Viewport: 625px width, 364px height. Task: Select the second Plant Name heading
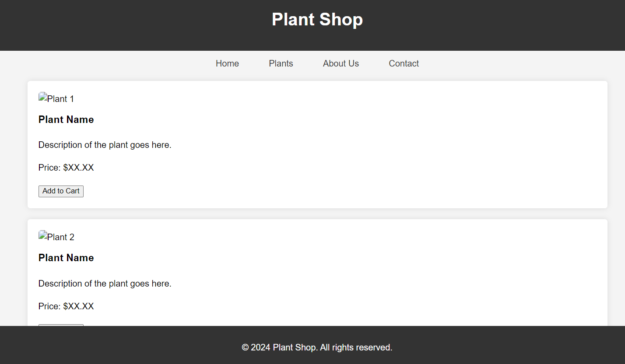(x=66, y=258)
